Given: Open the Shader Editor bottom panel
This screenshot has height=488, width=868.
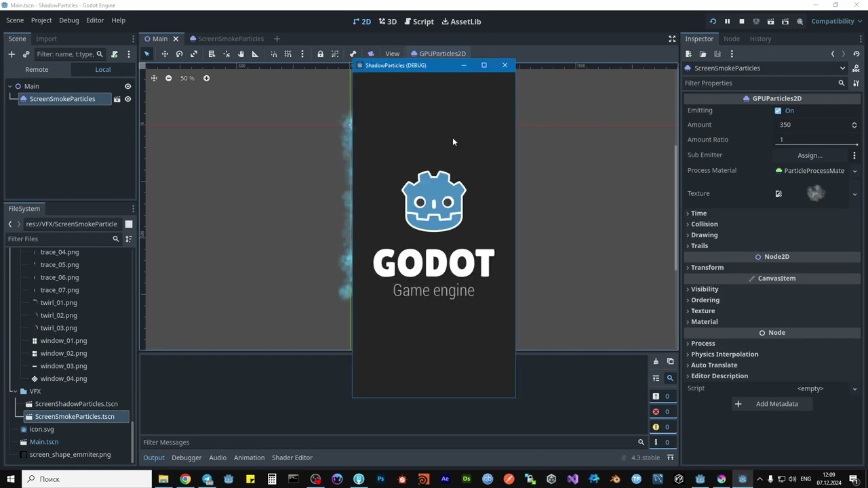Looking at the screenshot, I should [x=292, y=457].
